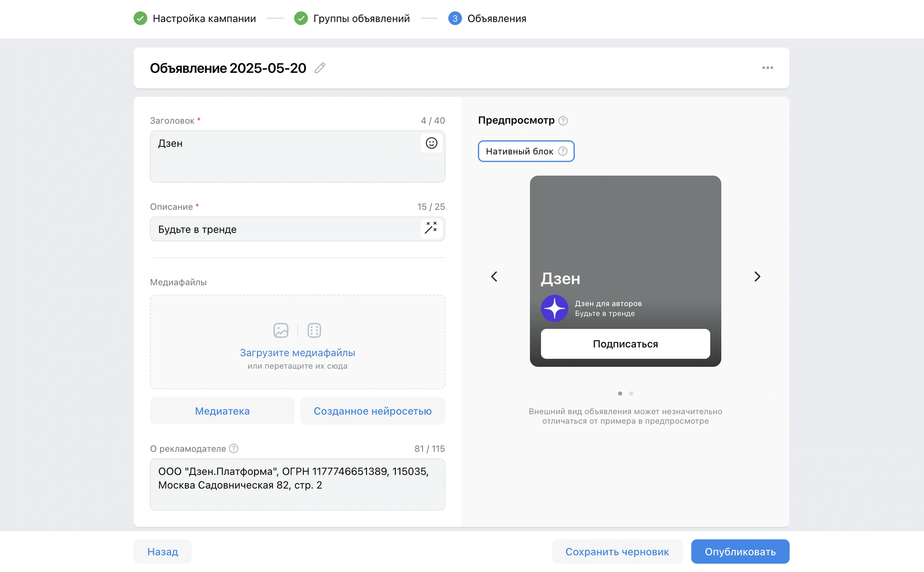
Task: Click the или перетащите их сюда hint
Action: point(297,366)
